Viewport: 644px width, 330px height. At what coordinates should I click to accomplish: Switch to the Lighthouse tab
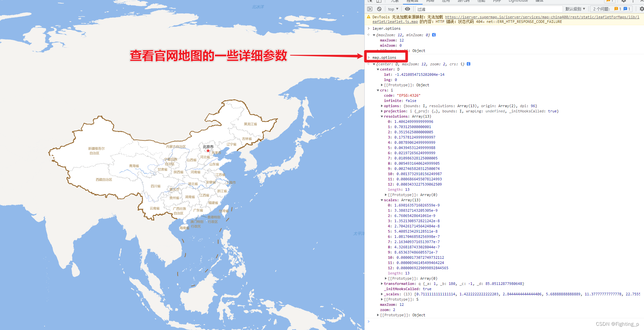point(518,1)
